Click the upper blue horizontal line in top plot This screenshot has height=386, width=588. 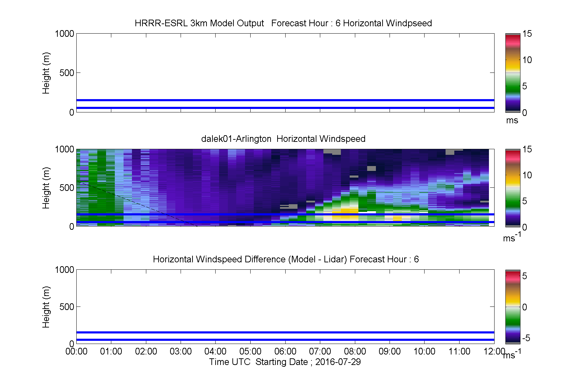pyautogui.click(x=285, y=100)
